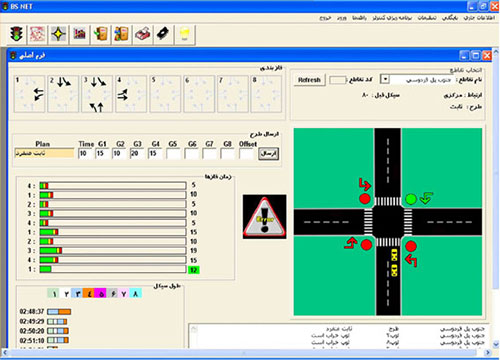This screenshot has width=500, height=360.
Task: Click the black eraser-shaped toolbar icon
Action: [x=163, y=34]
